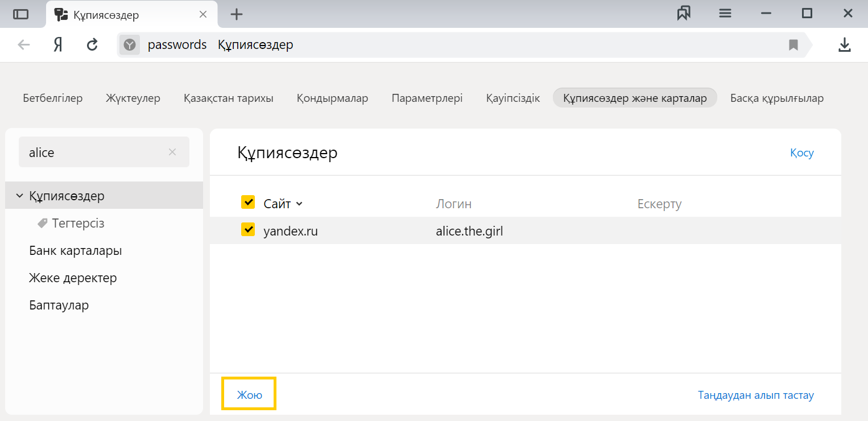Collapse the Құпиясөздер tree section
868x421 pixels.
pos(20,196)
